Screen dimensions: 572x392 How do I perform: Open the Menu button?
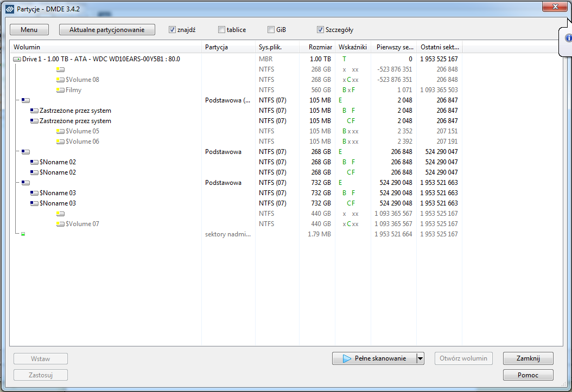click(x=29, y=30)
